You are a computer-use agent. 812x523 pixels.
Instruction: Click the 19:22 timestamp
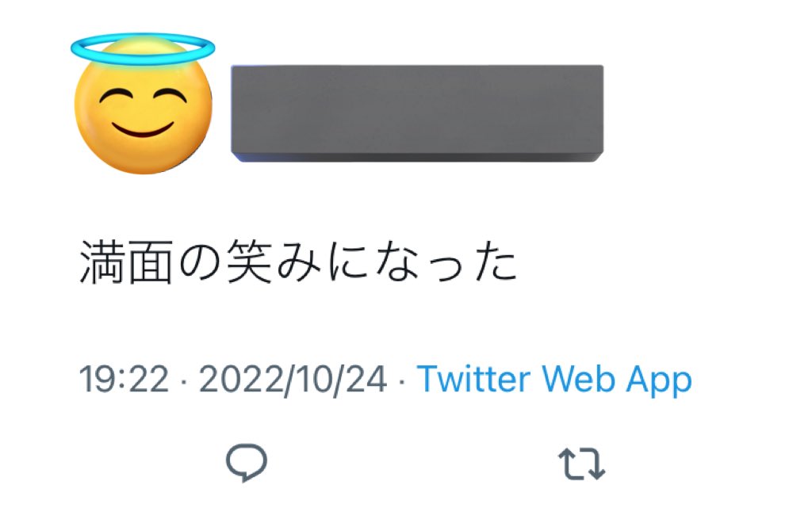click(124, 380)
